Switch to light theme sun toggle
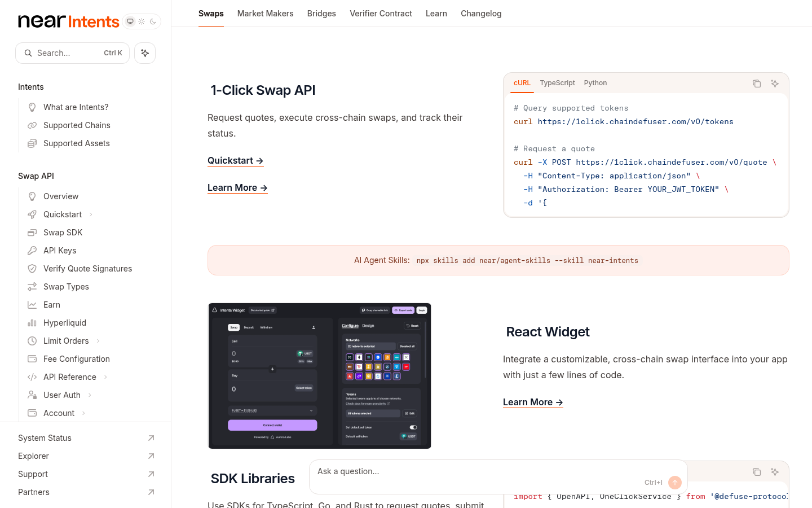This screenshot has width=812, height=508. (142, 21)
